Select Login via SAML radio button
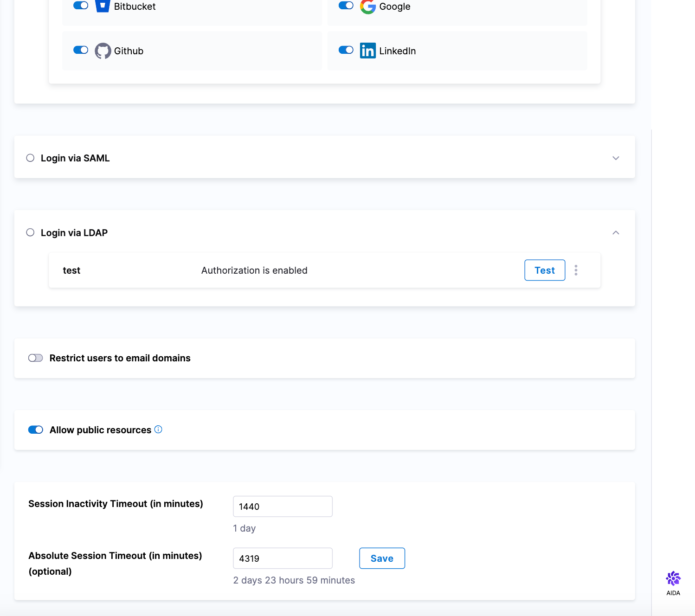 [30, 158]
